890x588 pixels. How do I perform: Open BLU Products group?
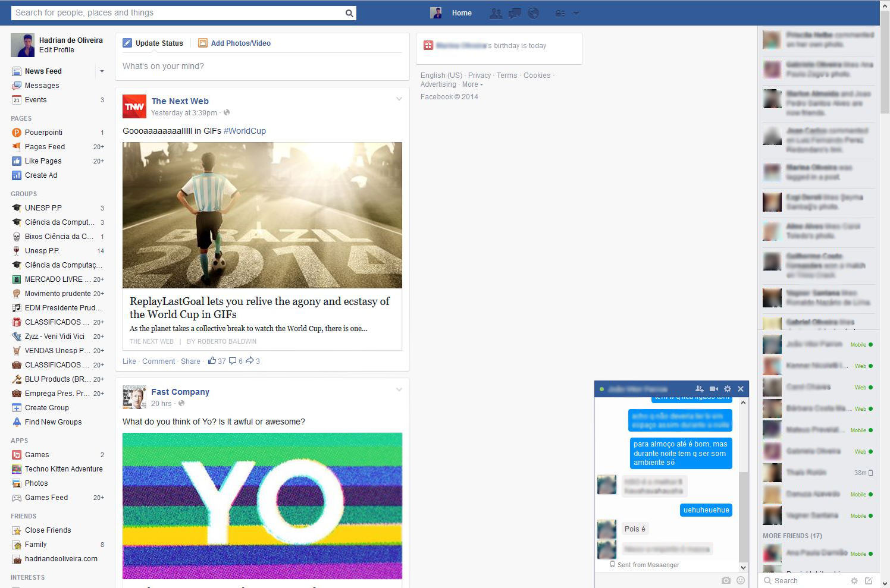(57, 379)
